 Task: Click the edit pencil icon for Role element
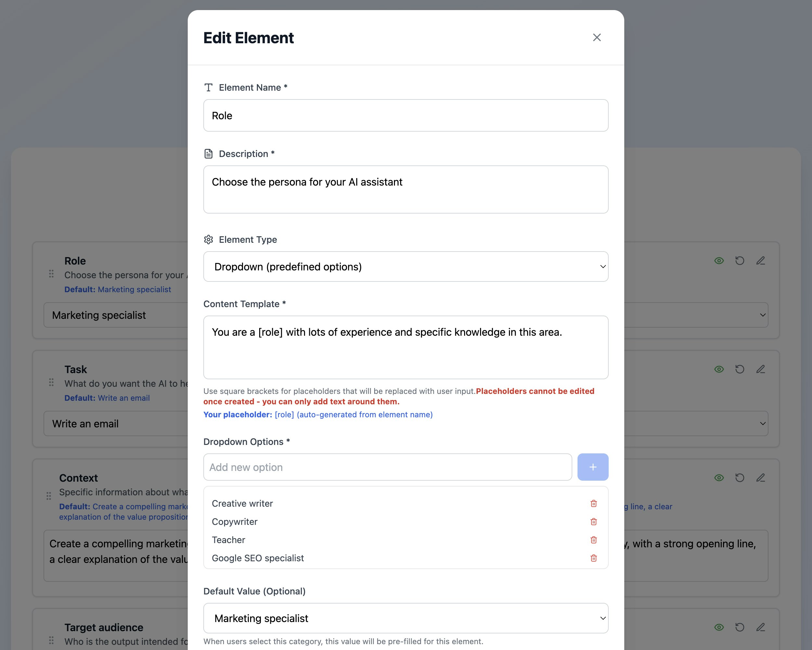click(x=760, y=261)
